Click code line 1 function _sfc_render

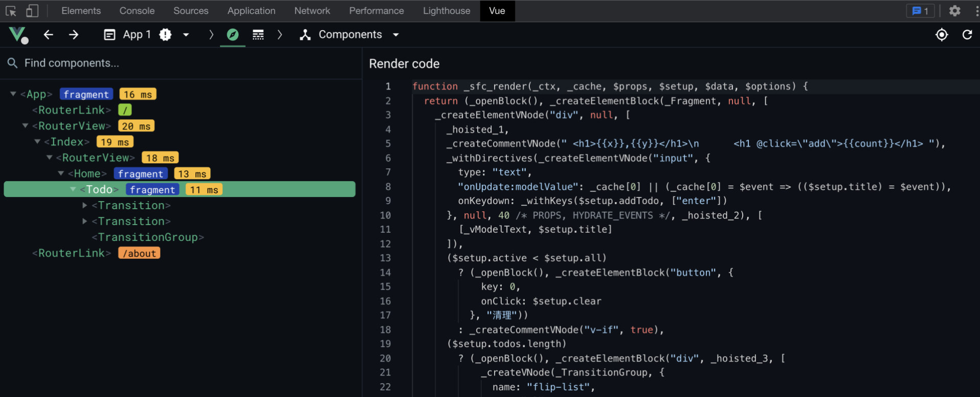(610, 86)
